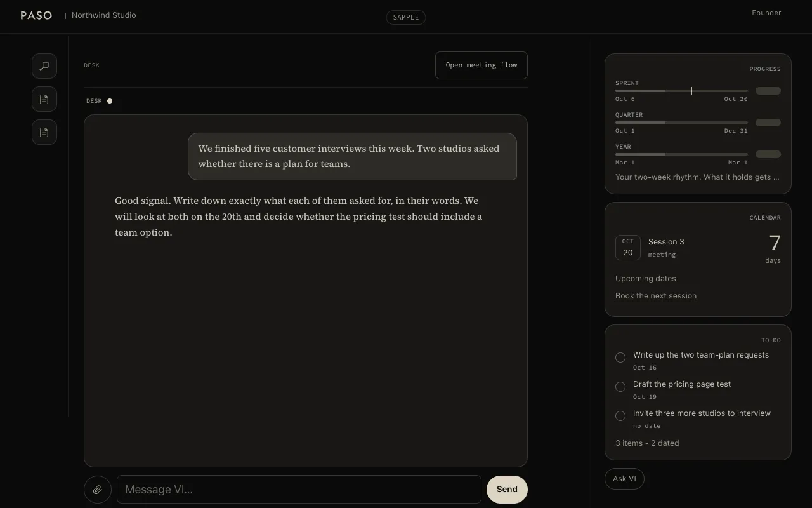Click the Year progress bar
Screen dimensions: 812x508
click(x=681, y=154)
